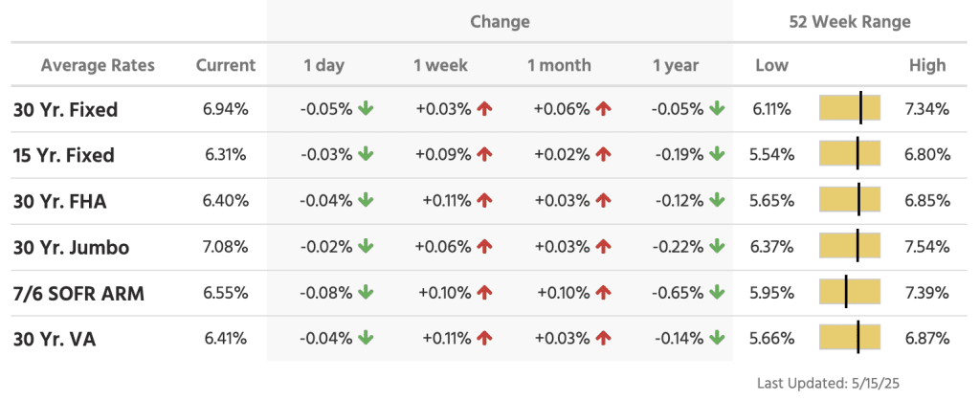
Task: Click the red up arrow for 7/6 SOFR ARM 1 week
Action: (484, 293)
